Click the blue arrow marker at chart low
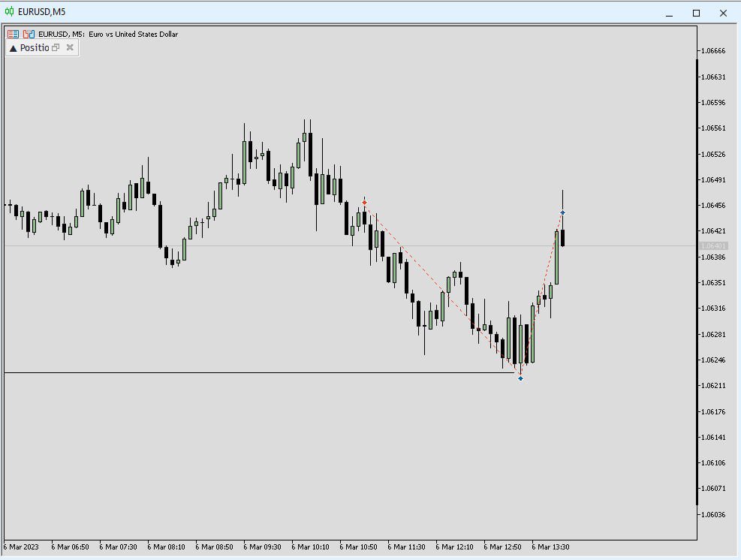Screen dimensions: 741x560 click(520, 378)
